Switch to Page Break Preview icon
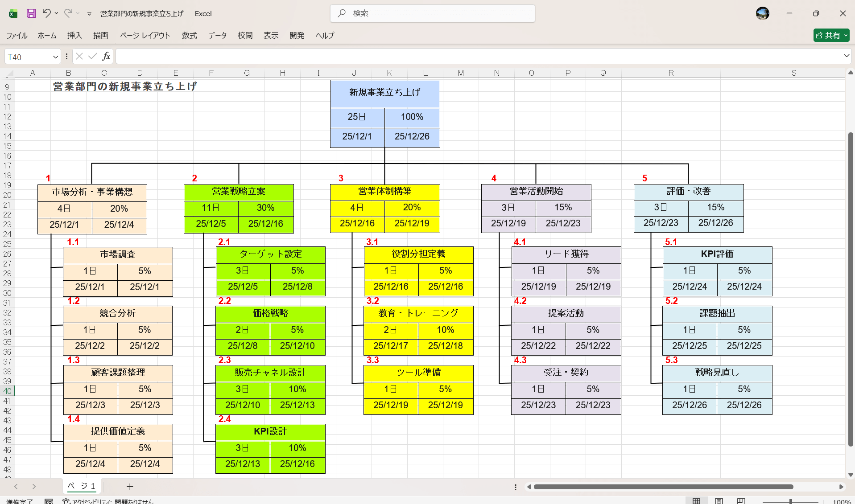 click(x=741, y=501)
